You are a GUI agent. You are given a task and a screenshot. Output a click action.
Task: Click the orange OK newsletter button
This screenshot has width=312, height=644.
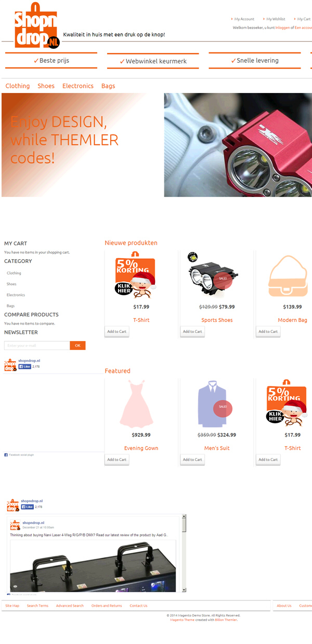(77, 345)
